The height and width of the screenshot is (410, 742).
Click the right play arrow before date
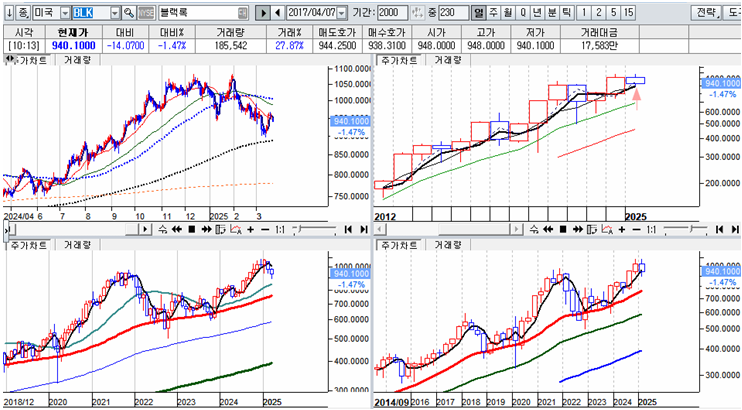(262, 13)
